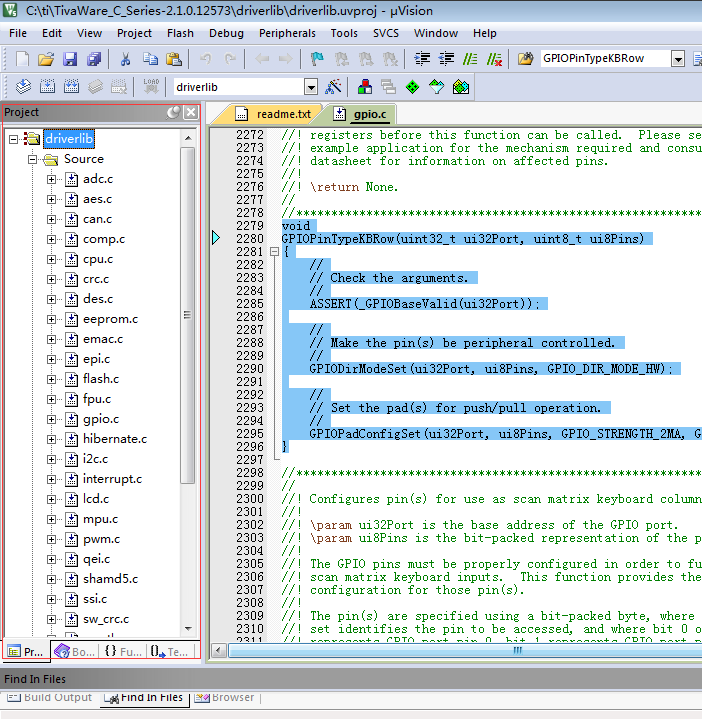The height and width of the screenshot is (719, 702).
Task: Click the Save icon in toolbar
Action: click(x=70, y=59)
